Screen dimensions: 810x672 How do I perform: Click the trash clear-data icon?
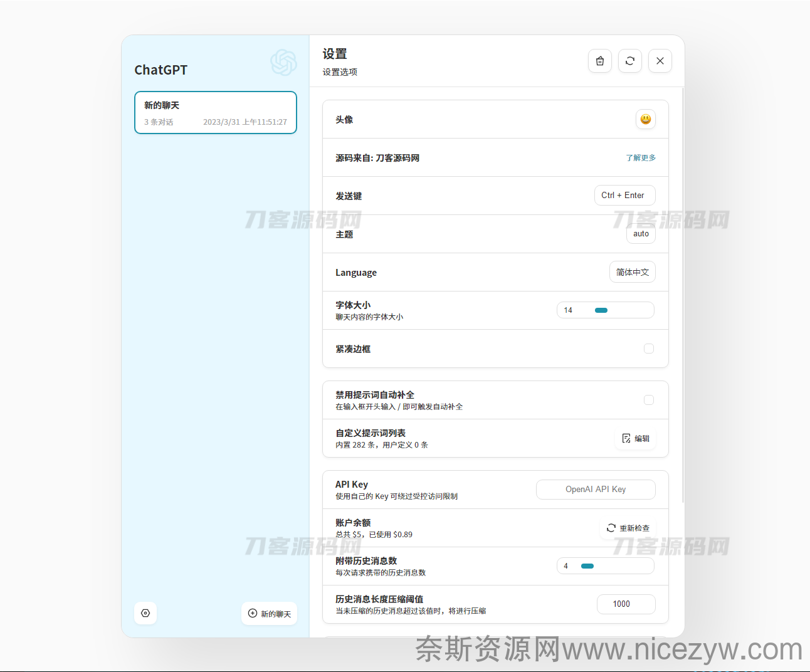[x=600, y=61]
